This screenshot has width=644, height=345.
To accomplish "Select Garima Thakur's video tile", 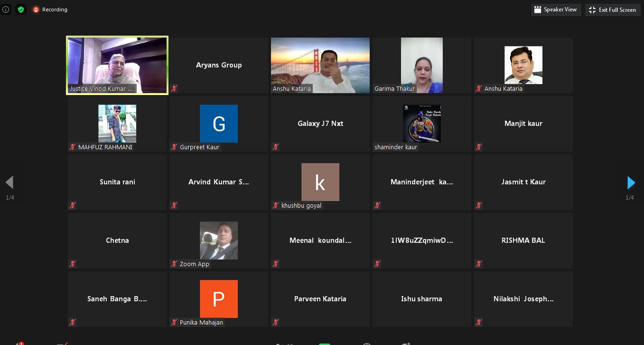I will pos(421,65).
